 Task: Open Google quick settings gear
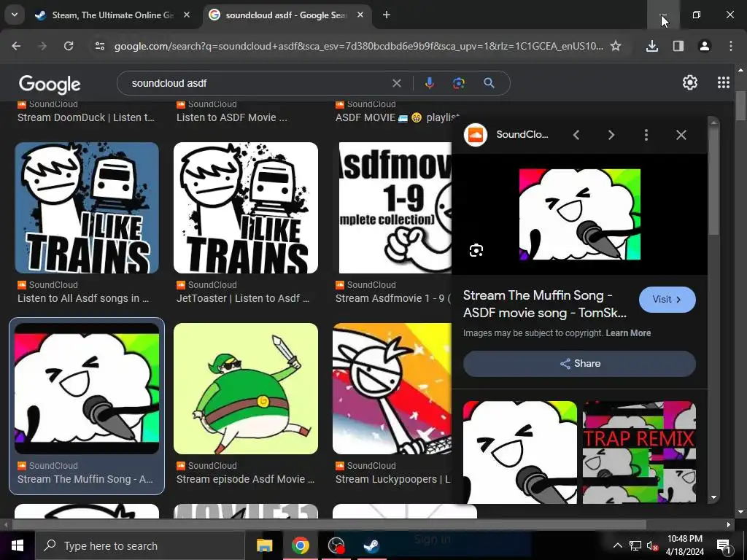690,83
